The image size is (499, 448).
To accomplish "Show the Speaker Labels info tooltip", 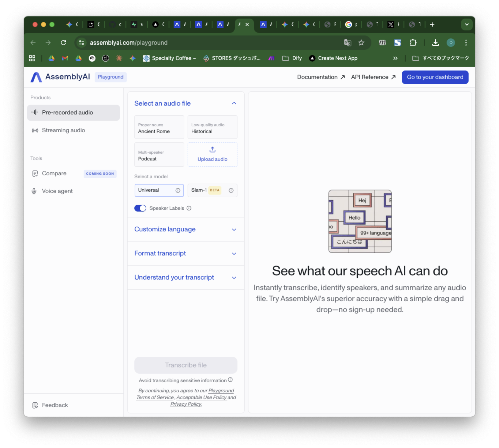I will (x=189, y=208).
